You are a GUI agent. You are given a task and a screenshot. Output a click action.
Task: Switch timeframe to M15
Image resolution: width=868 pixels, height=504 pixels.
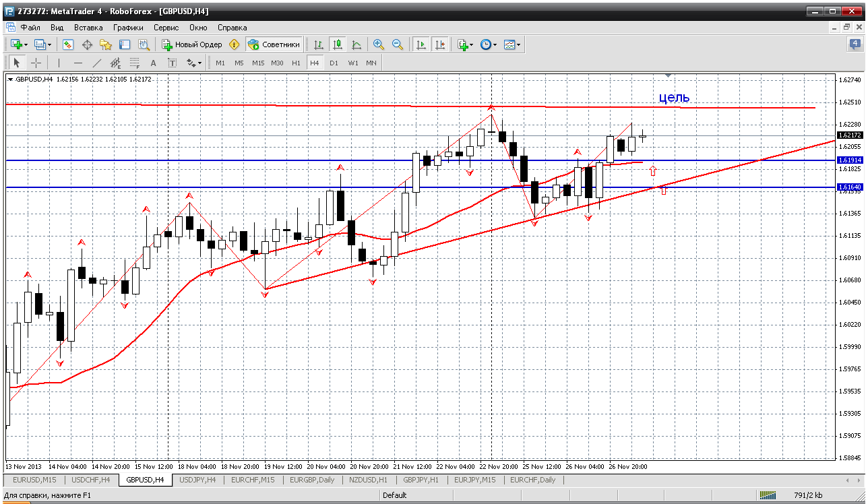click(258, 63)
